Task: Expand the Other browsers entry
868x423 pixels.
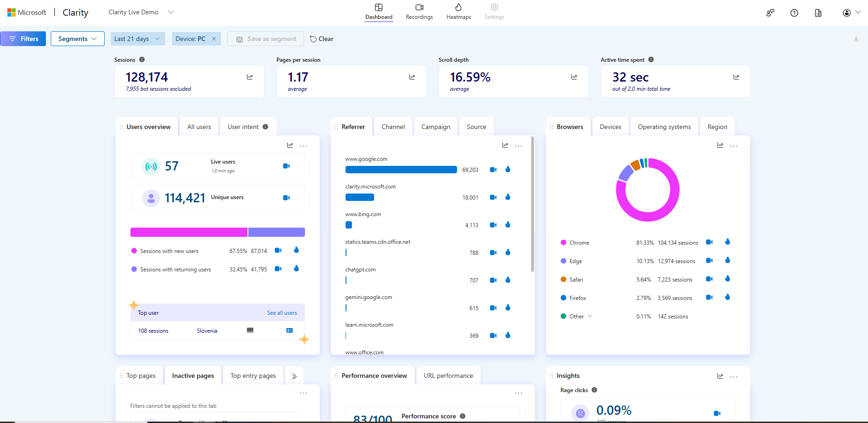Action: pos(590,316)
